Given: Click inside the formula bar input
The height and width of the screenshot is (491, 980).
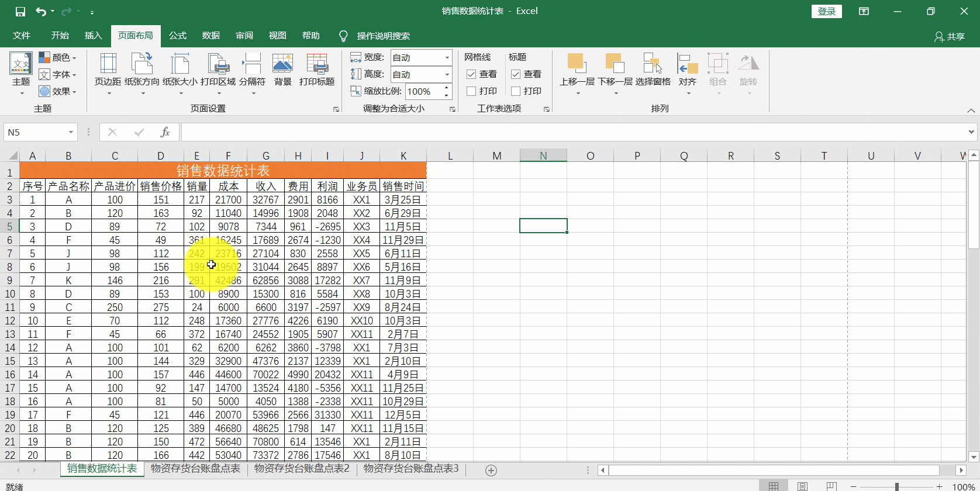Looking at the screenshot, I should pyautogui.click(x=573, y=132).
